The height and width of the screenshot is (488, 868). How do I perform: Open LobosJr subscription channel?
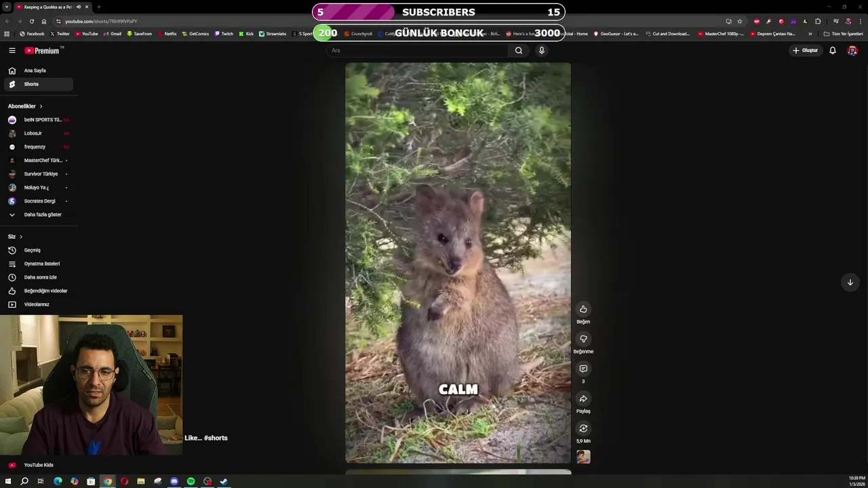(38, 133)
